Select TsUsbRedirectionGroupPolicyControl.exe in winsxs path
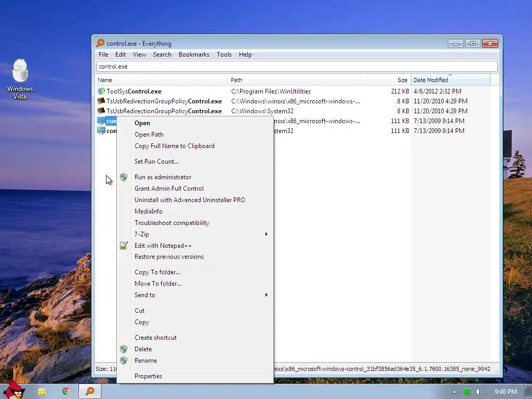The width and height of the screenshot is (532, 399). coord(293,101)
